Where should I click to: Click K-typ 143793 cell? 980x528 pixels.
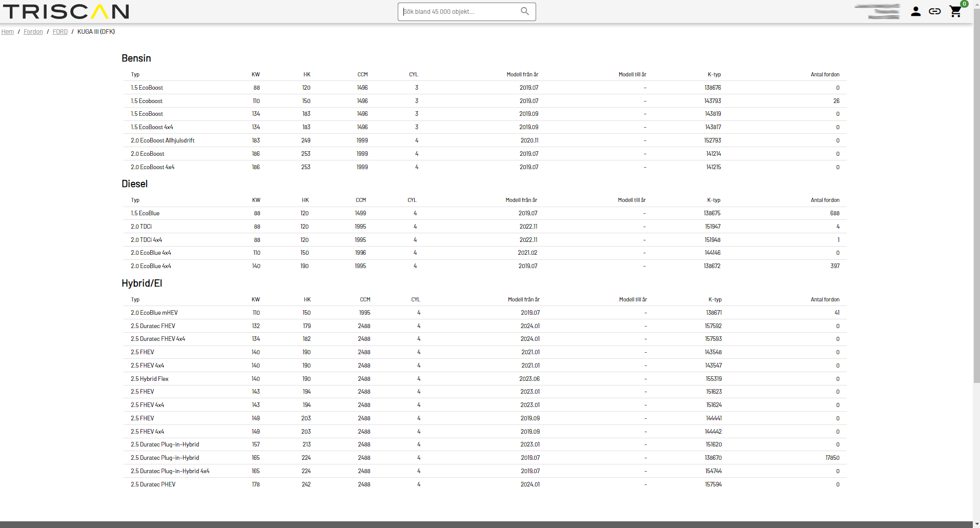[712, 101]
